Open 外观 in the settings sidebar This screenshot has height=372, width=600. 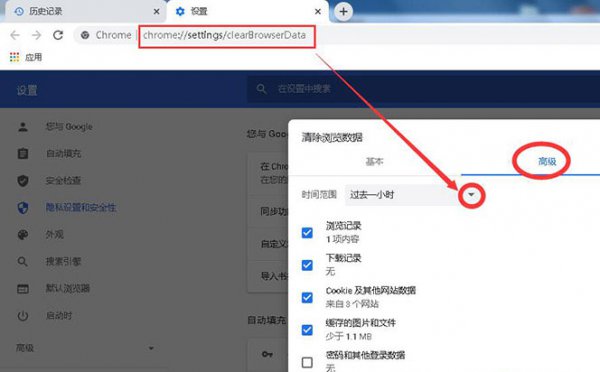(x=55, y=234)
